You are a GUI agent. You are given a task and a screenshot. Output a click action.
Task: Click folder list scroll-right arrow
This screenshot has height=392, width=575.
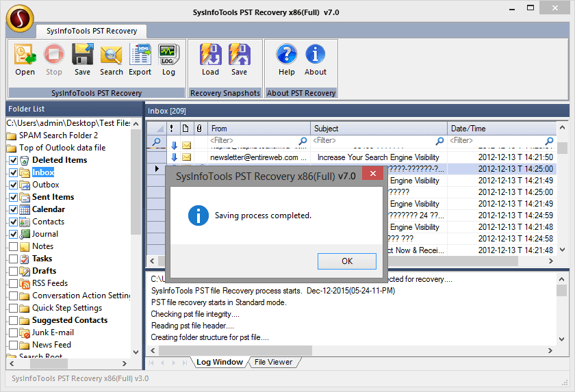[125, 363]
